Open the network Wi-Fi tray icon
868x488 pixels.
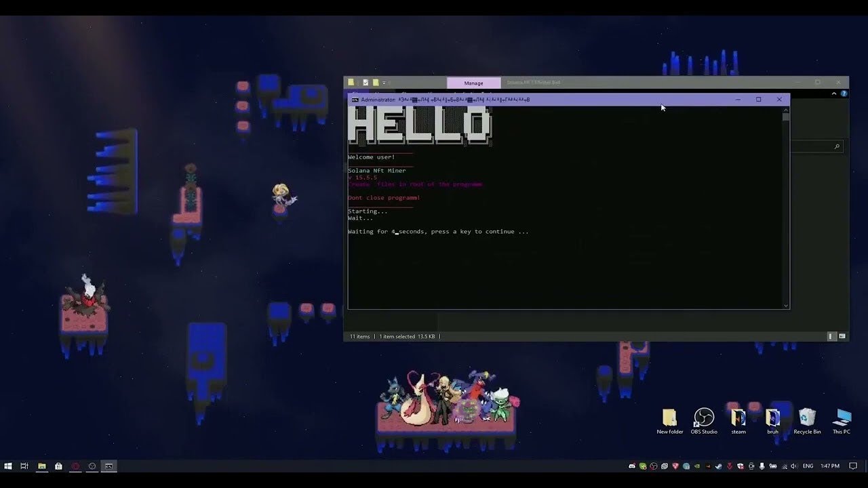pyautogui.click(x=785, y=466)
